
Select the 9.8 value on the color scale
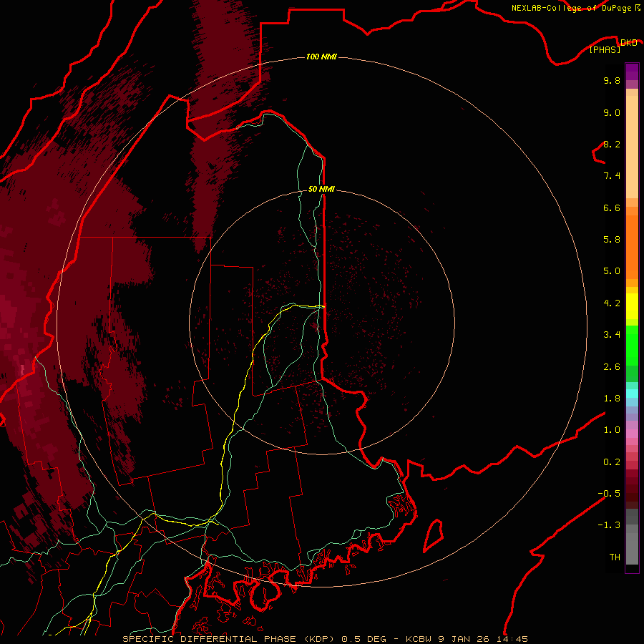coord(612,80)
